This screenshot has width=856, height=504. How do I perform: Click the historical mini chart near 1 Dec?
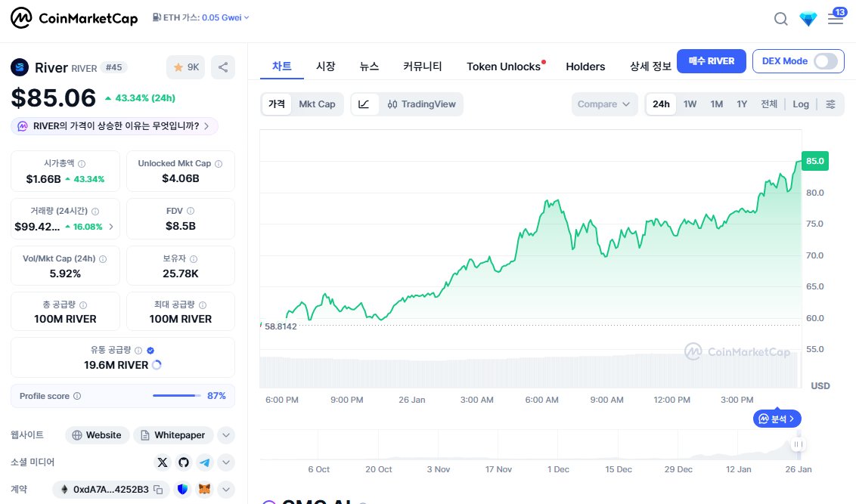(558, 444)
